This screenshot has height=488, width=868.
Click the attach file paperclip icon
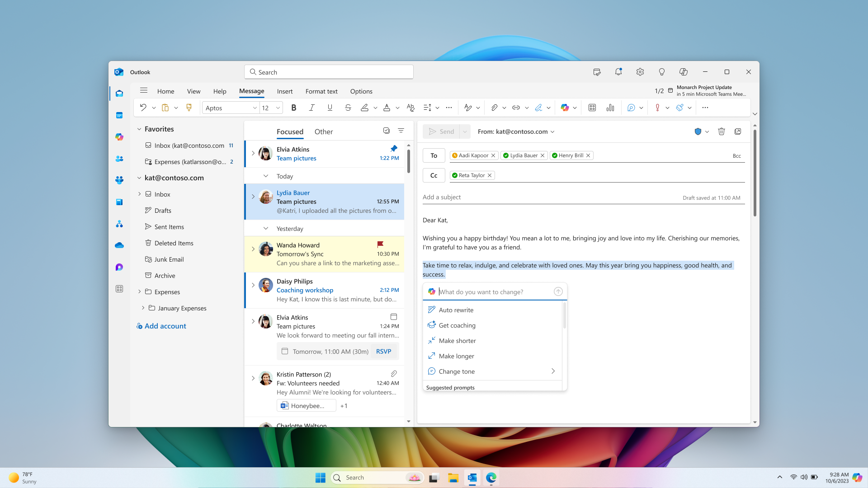point(494,108)
